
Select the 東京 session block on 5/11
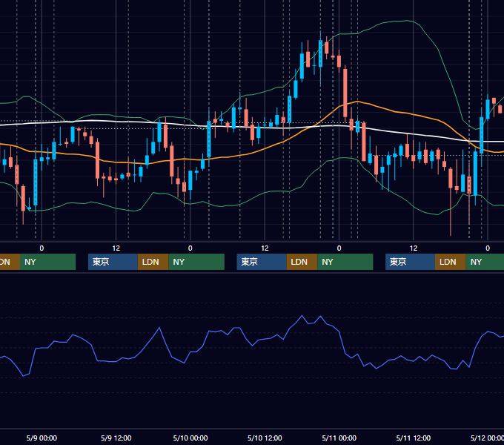410,262
